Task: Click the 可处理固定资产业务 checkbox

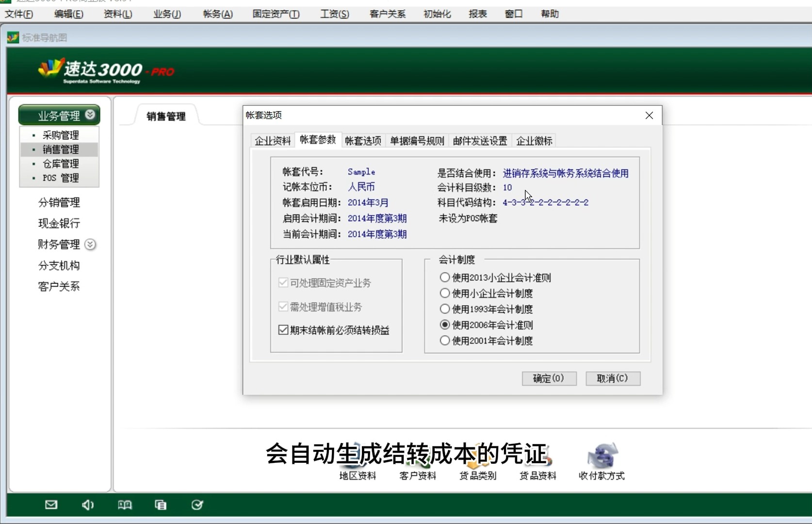Action: pos(283,282)
